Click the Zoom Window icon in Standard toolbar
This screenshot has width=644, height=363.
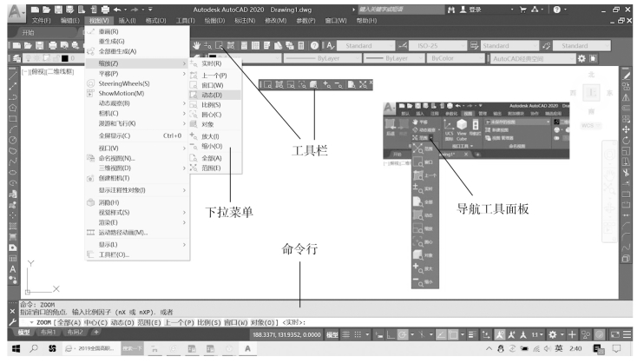(220, 45)
